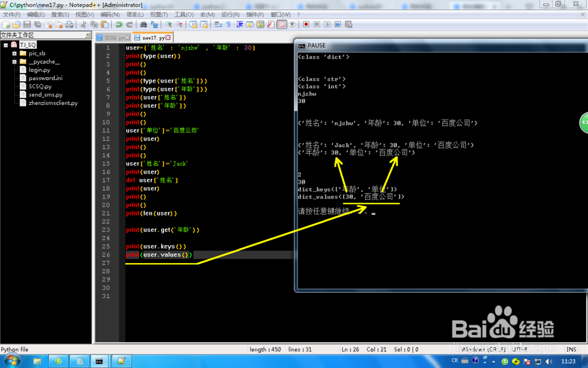
Task: Collapse the TJ_SQ project folder
Action: click(x=5, y=45)
